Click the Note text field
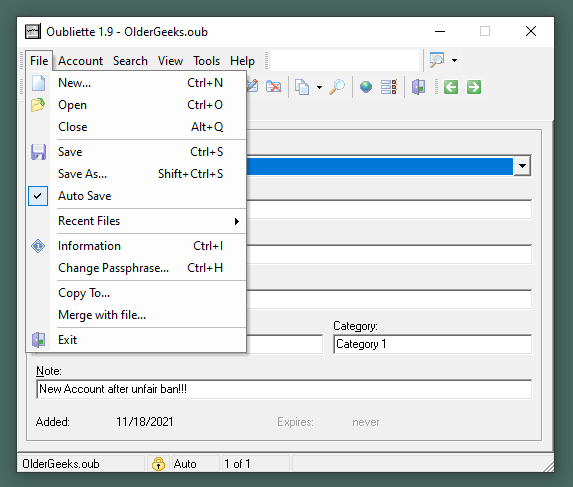Screen dimensions: 573x487 point(284,389)
